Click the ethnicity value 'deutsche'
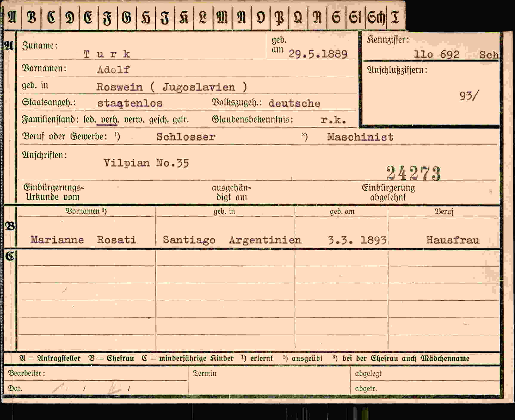This screenshot has height=420, width=515. coord(294,103)
